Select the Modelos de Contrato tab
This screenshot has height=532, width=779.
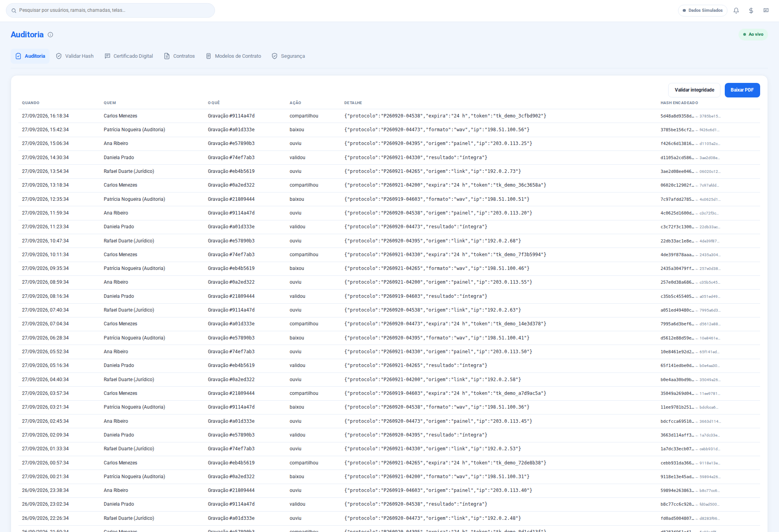[233, 56]
